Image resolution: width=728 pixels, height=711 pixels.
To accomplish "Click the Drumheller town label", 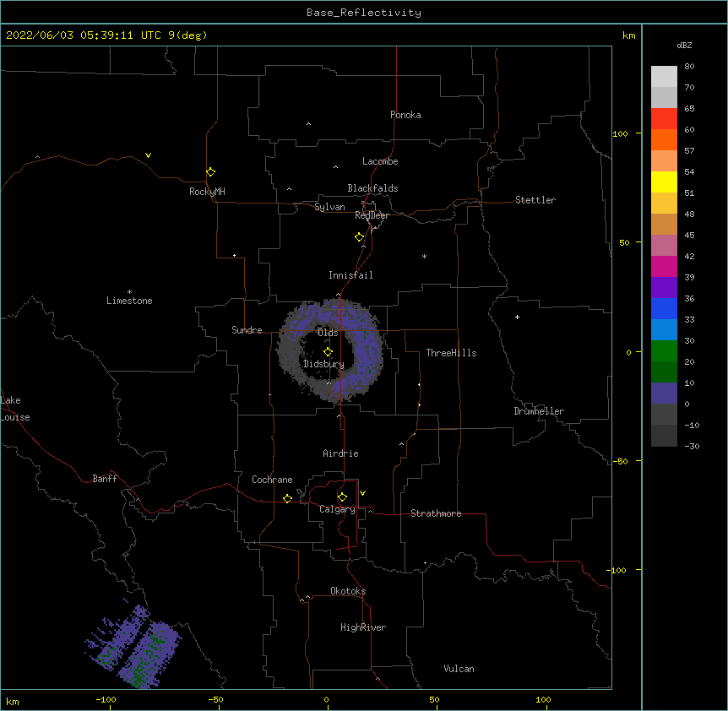I will click(x=539, y=411).
